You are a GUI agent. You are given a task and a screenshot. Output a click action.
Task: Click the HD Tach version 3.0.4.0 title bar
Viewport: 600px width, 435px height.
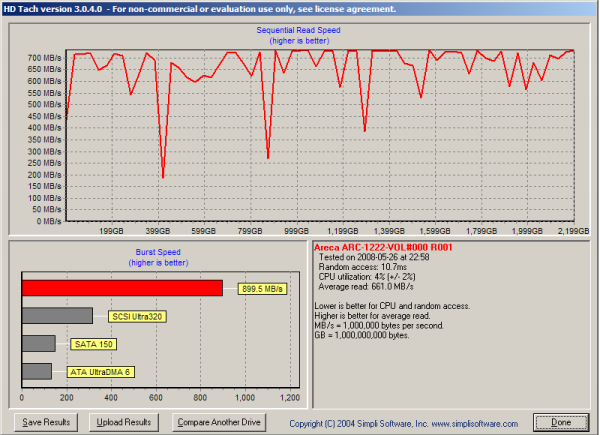click(300, 9)
